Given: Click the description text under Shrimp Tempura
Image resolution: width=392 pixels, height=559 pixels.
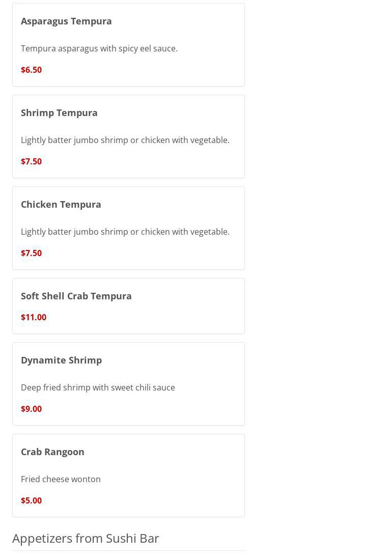Looking at the screenshot, I should [x=125, y=140].
